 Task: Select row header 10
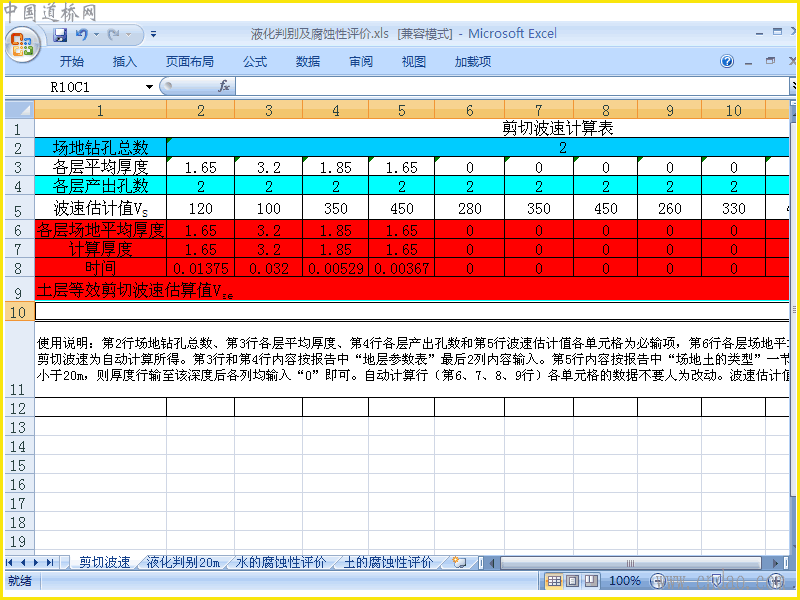coord(18,311)
